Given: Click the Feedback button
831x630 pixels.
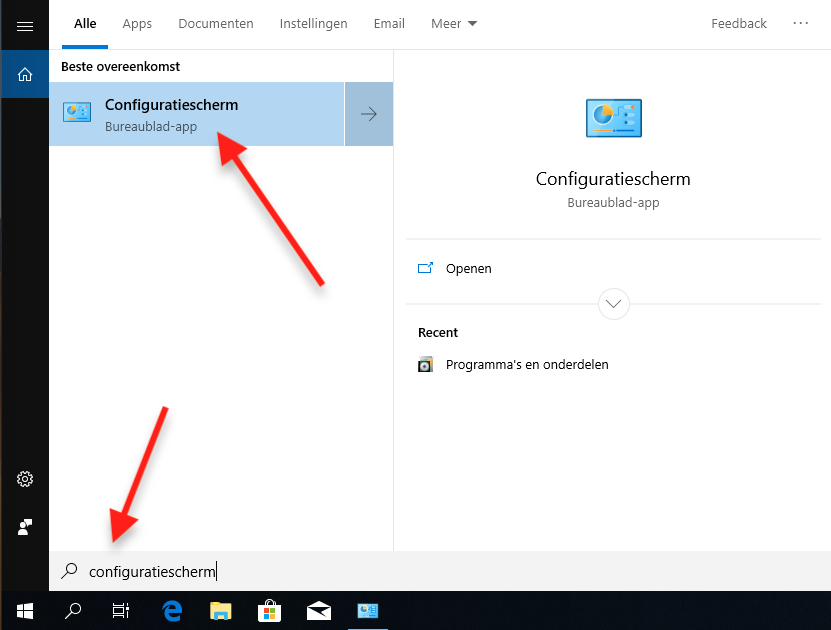Looking at the screenshot, I should click(x=739, y=23).
